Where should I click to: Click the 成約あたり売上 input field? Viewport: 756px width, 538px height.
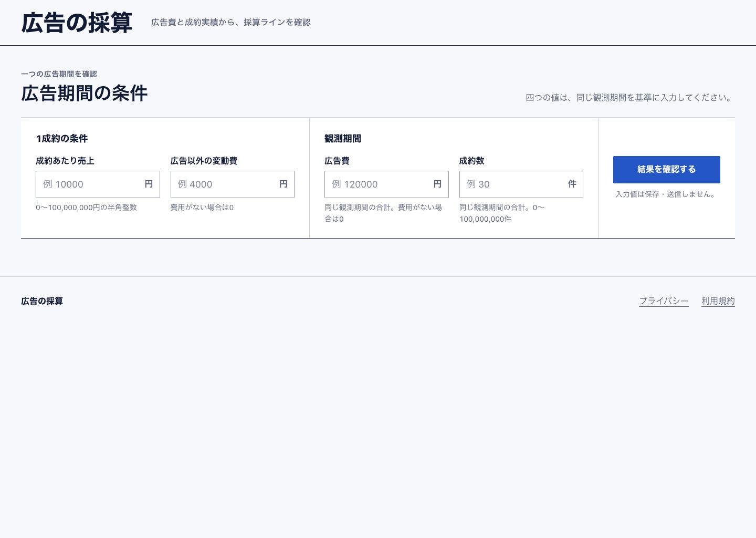point(98,184)
